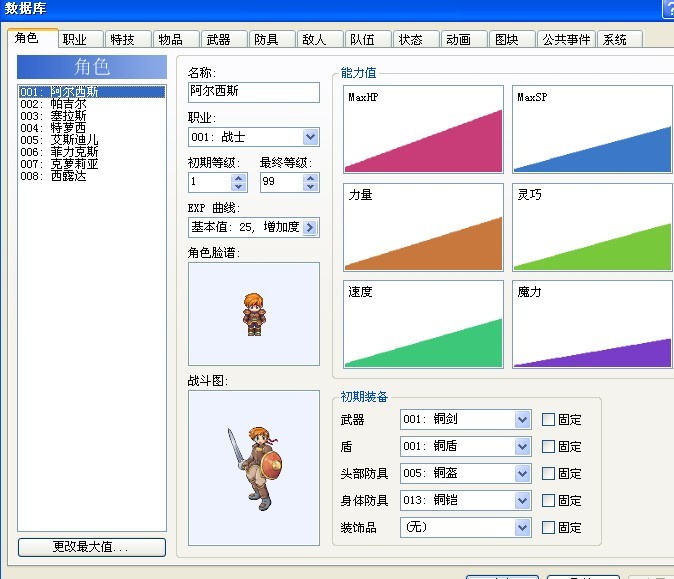The image size is (674, 579).
Task: Select the 角色 tab
Action: pyautogui.click(x=32, y=38)
